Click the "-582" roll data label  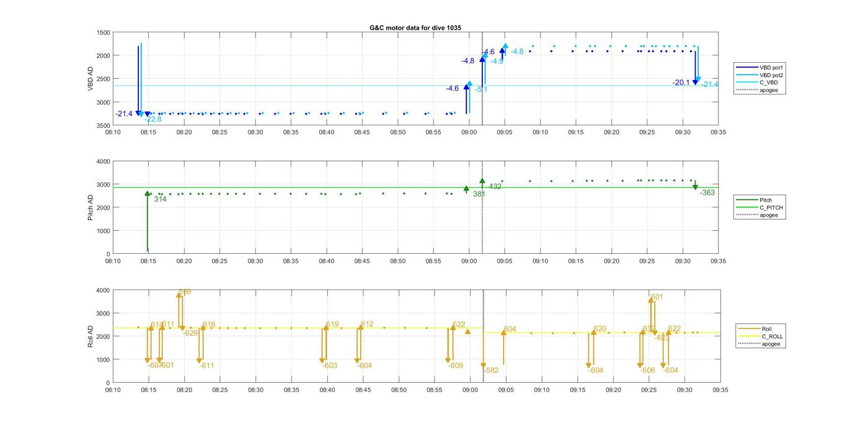coord(491,370)
